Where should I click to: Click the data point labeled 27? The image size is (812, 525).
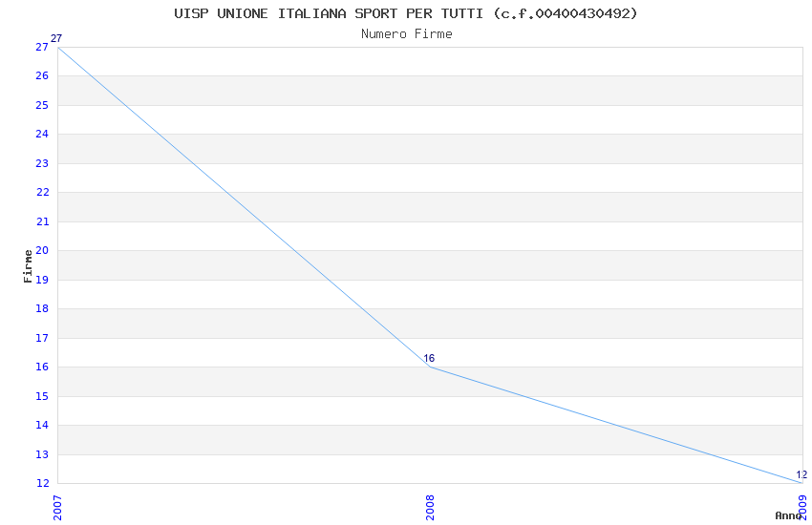[x=57, y=47]
